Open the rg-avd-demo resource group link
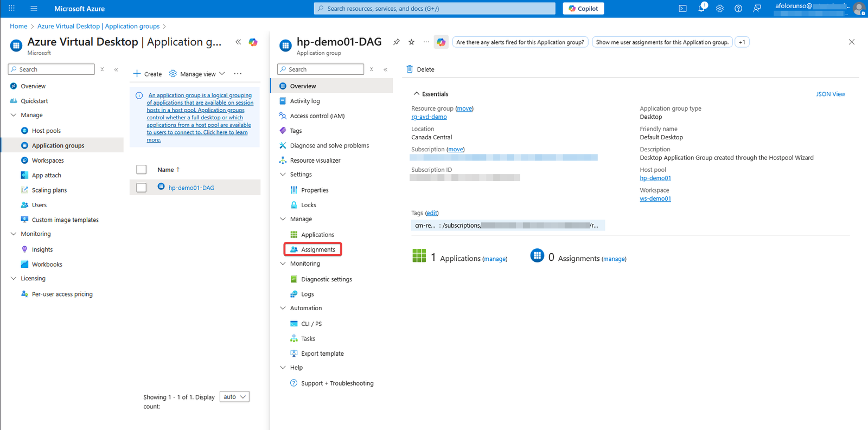This screenshot has height=430, width=868. click(x=429, y=117)
